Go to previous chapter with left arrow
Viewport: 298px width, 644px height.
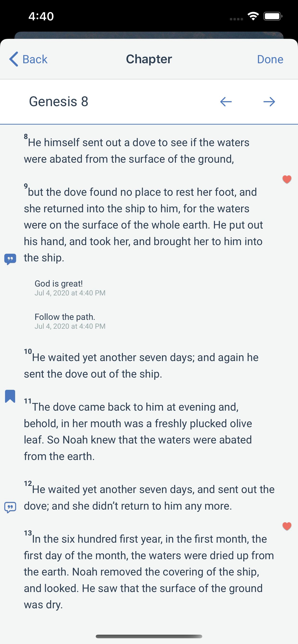226,102
